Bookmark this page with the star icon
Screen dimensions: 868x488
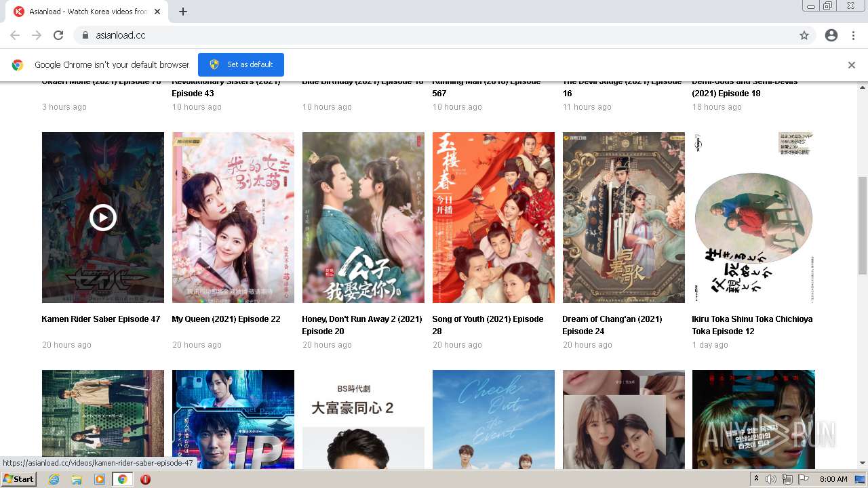[804, 35]
